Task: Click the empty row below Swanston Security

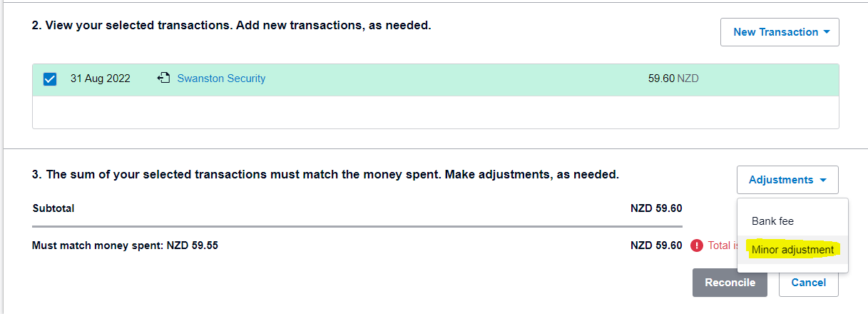Action: point(435,112)
